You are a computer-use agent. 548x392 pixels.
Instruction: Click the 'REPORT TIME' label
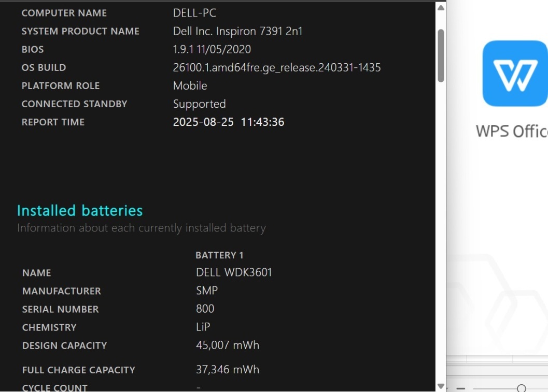tap(53, 122)
